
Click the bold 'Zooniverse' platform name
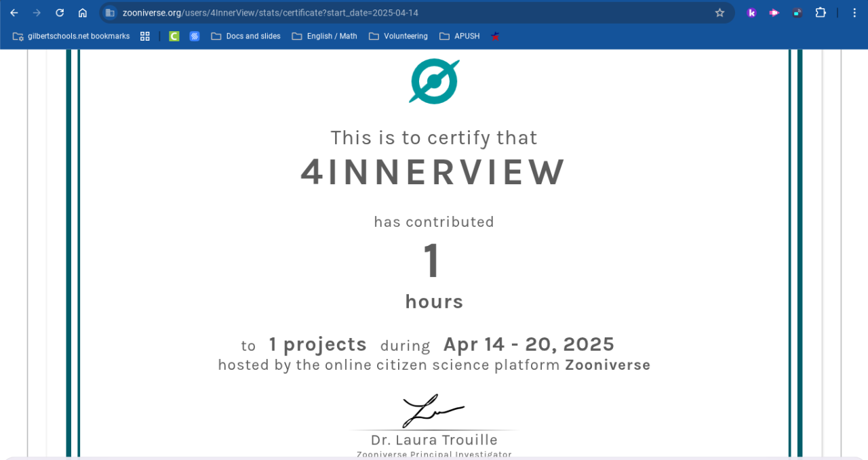608,365
